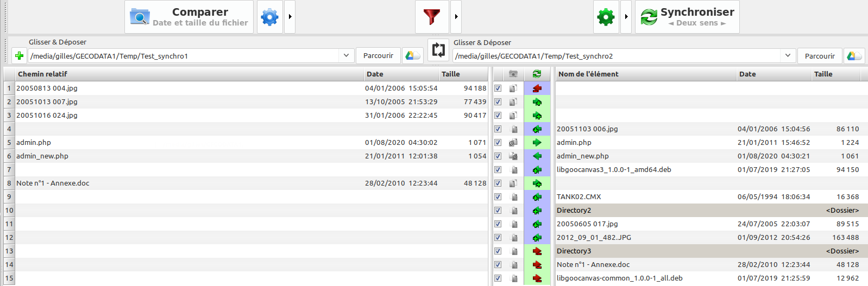Viewport: 868px width, 286px height.
Task: Click the sync action column header icon
Action: (537, 74)
